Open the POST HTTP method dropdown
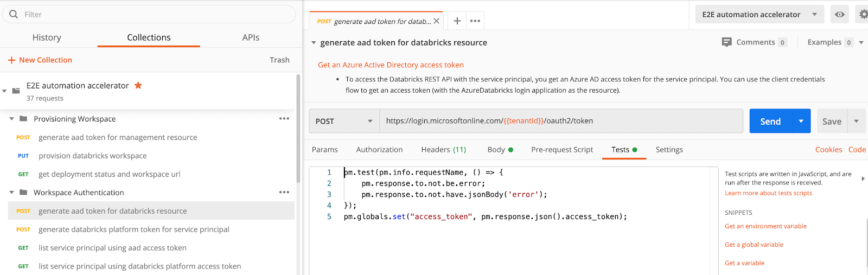Screen dimensions: 868x275 [x=344, y=121]
